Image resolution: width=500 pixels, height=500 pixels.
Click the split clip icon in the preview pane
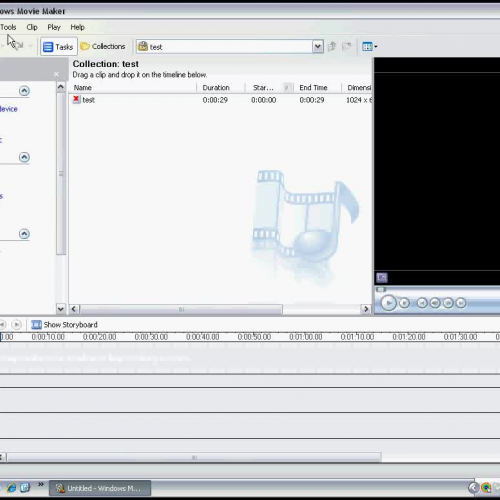pyautogui.click(x=382, y=277)
